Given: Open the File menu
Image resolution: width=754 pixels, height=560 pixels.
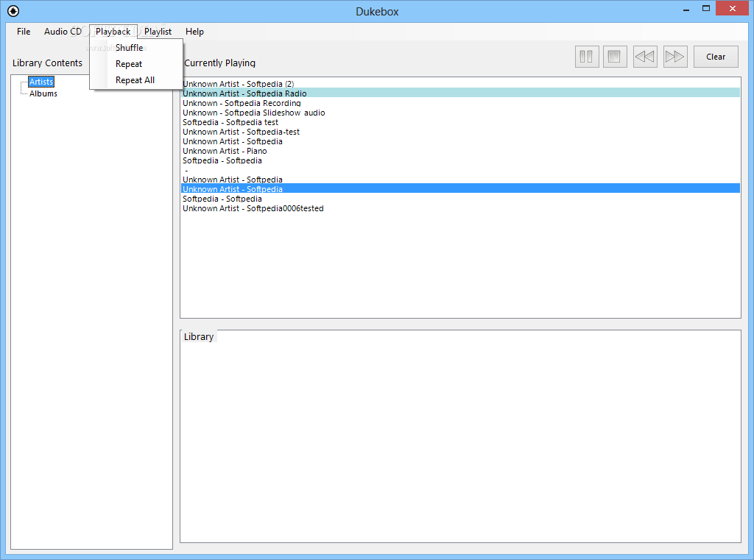Looking at the screenshot, I should [24, 31].
